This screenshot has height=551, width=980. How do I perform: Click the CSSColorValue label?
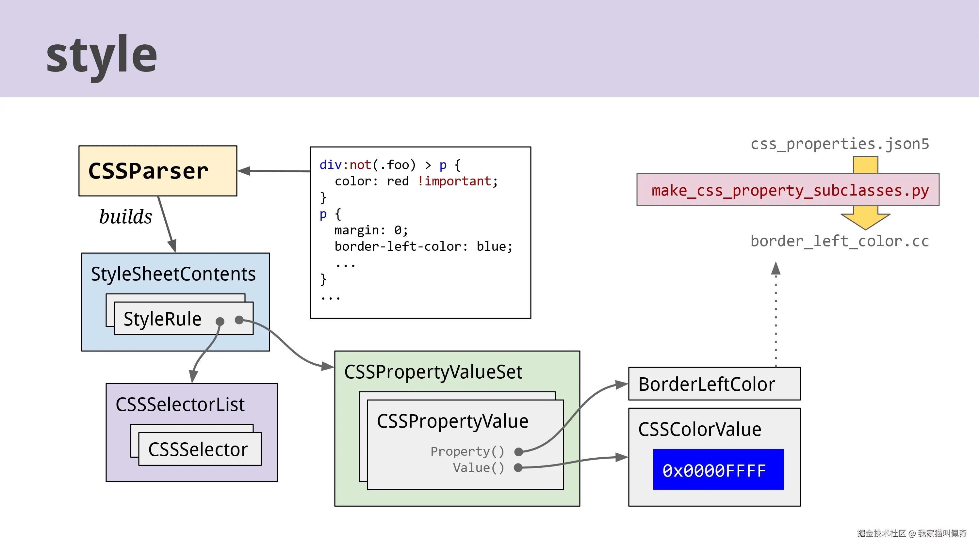[x=699, y=429]
